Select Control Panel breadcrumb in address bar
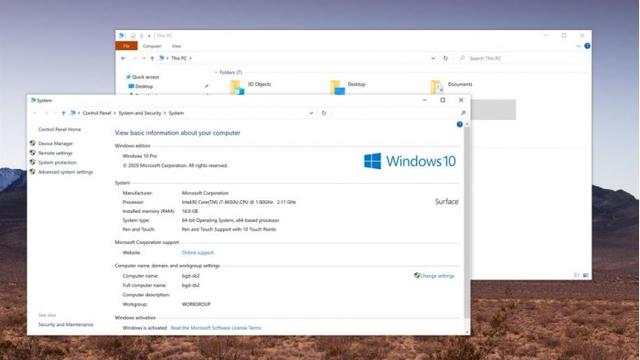This screenshot has height=360, width=640. click(x=97, y=113)
